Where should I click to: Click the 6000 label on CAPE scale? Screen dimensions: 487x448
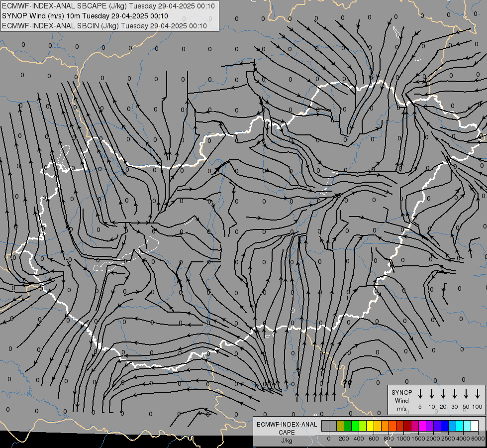478,439
